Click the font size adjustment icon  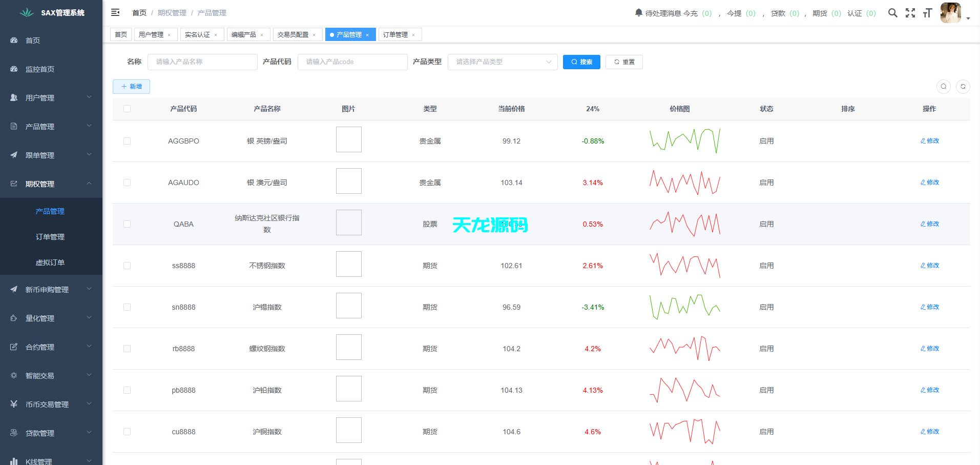tap(927, 13)
